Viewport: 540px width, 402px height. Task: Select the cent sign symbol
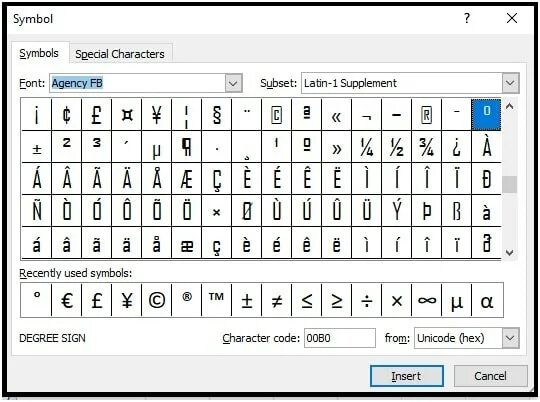tap(66, 115)
